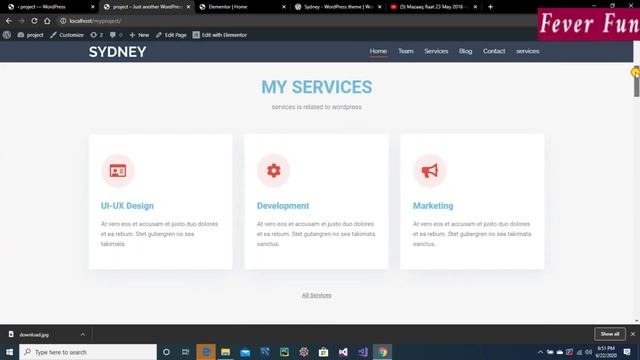This screenshot has height=360, width=640.
Task: Click the page vertical scrollbar thumb
Action: pos(636,82)
